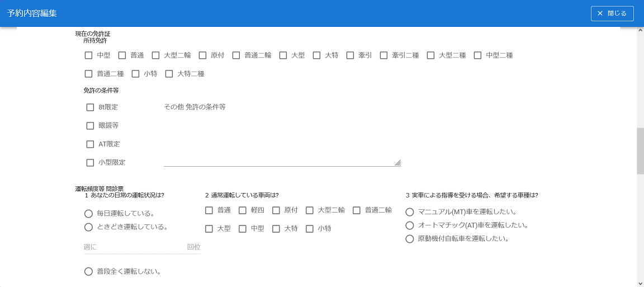The image size is (644, 287).
Task: Toggle the AT限定 checkbox
Action: tap(90, 144)
